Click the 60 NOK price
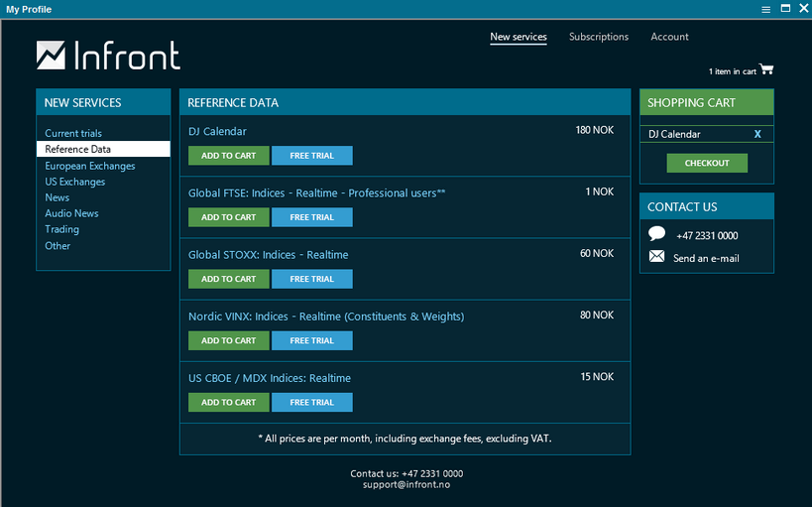This screenshot has height=507, width=812. click(x=597, y=254)
